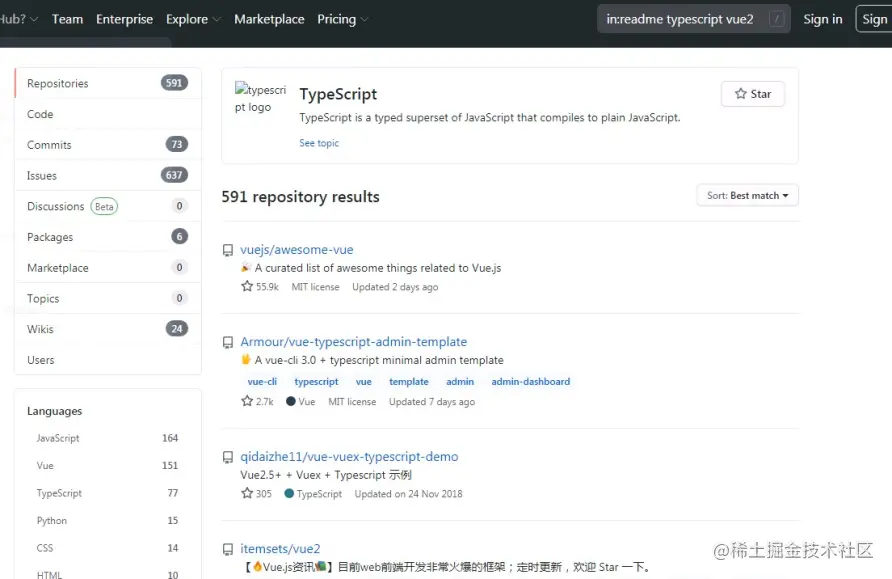Select Repositories in the sidebar filter
This screenshot has width=892, height=579.
108,83
